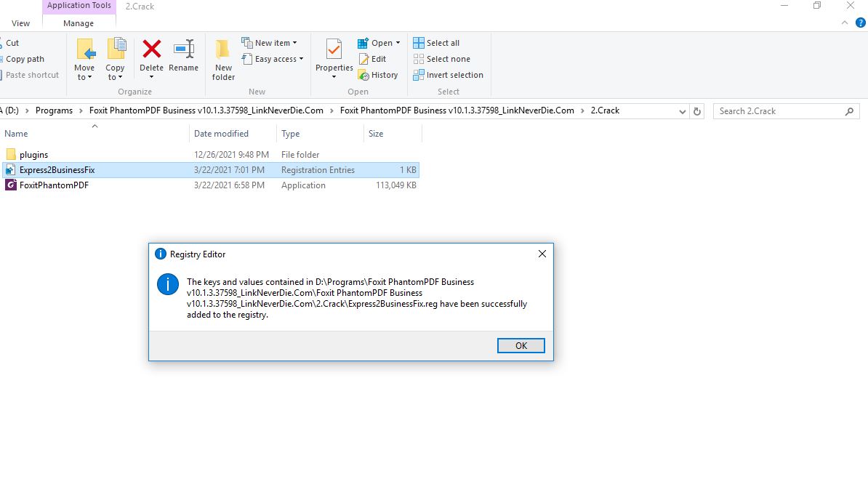
Task: Click the Search 2.Crack input field
Action: tap(778, 111)
